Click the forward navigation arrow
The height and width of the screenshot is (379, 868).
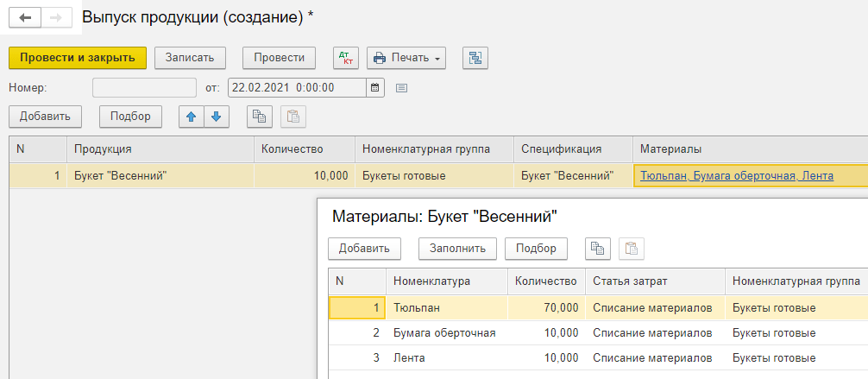[x=55, y=17]
